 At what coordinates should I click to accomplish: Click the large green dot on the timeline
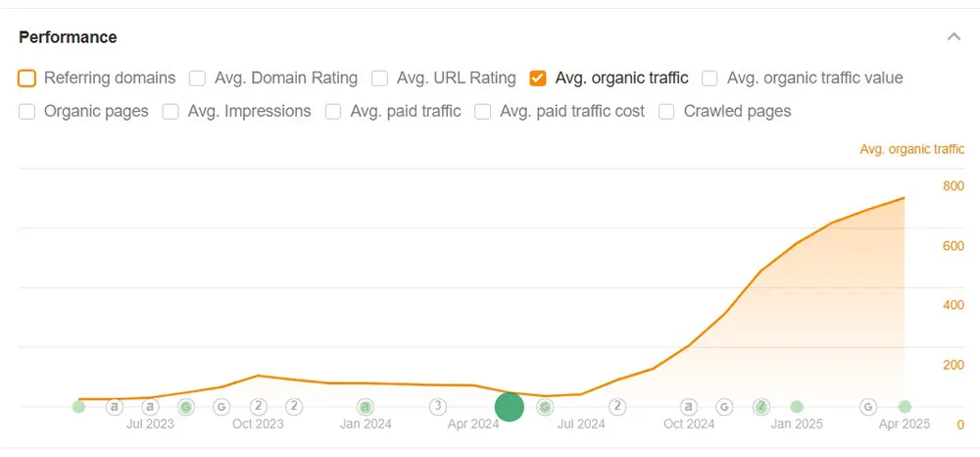click(510, 406)
